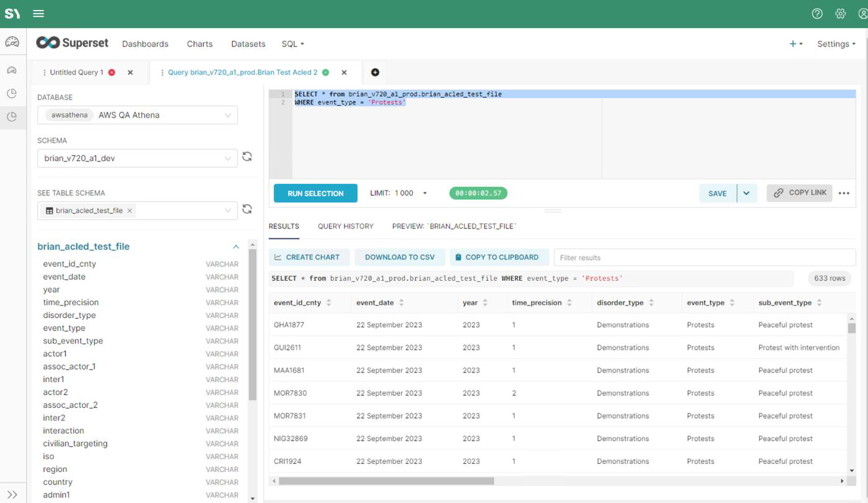
Task: Click the horizontal scrollbar under the results table
Action: tap(386, 481)
